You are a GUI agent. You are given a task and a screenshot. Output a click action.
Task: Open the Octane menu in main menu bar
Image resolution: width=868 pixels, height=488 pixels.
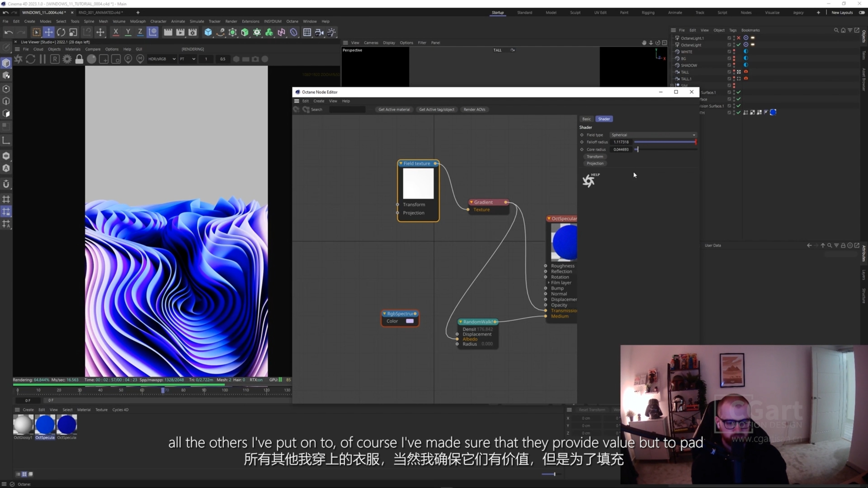point(292,21)
